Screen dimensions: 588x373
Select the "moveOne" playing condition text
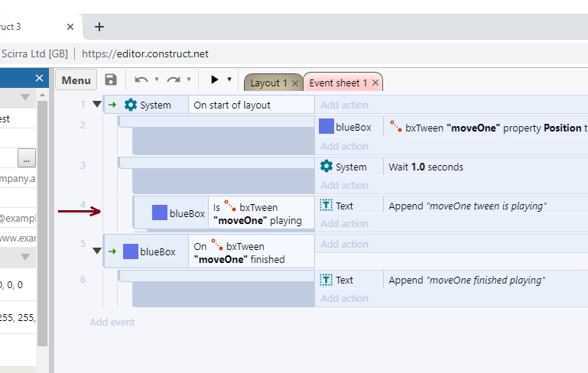pos(259,220)
